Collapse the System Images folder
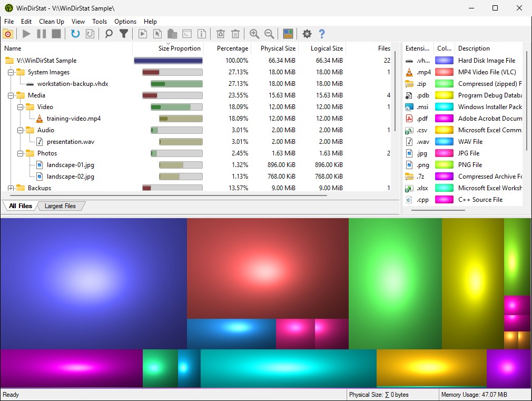This screenshot has width=532, height=401. coord(11,72)
